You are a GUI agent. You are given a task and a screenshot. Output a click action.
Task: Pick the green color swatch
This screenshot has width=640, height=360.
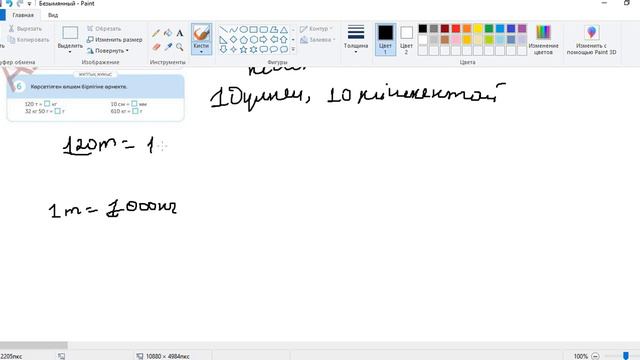coord(489,29)
